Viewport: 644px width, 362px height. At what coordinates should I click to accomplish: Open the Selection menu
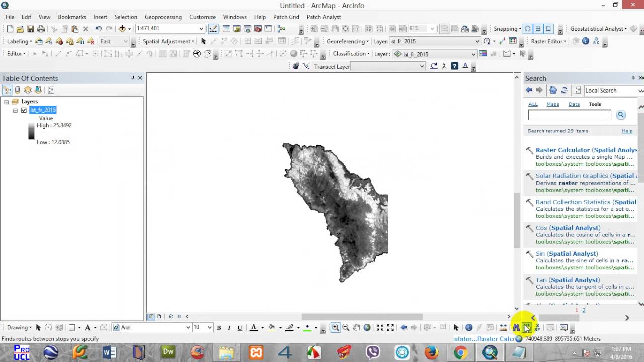[126, 17]
